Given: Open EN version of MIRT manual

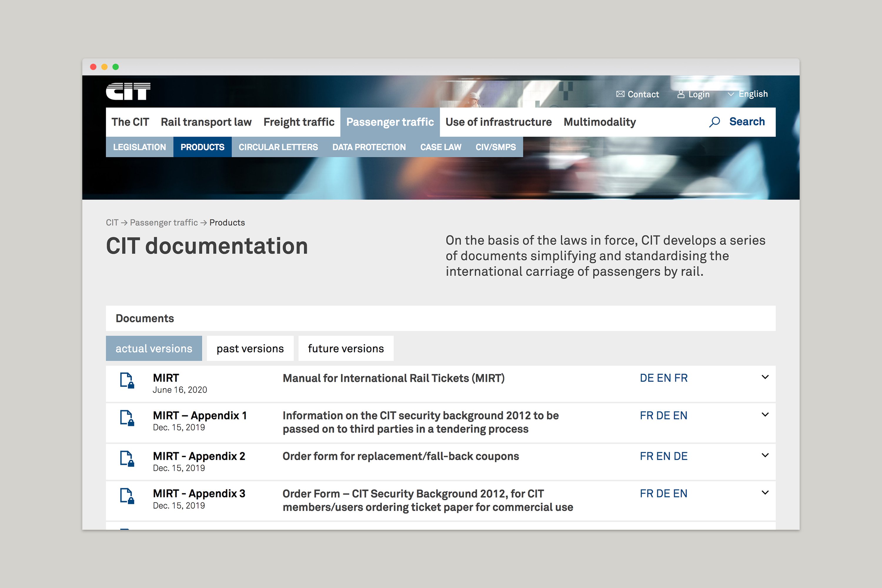Looking at the screenshot, I should click(x=664, y=378).
